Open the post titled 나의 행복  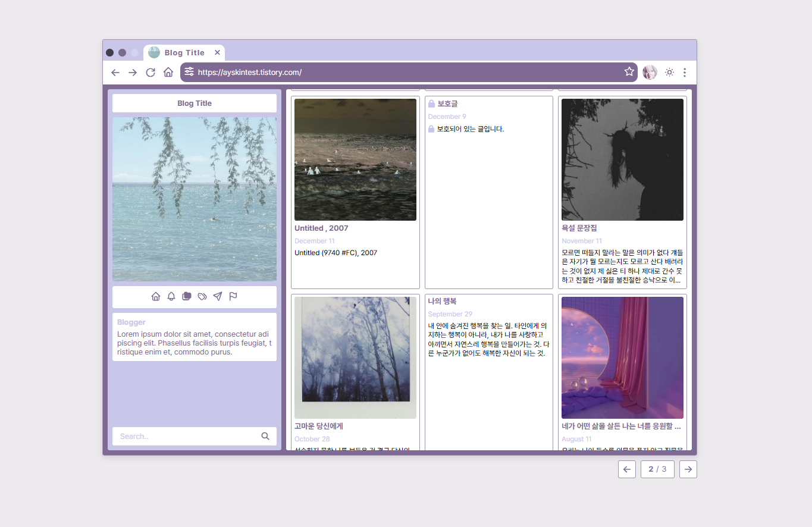442,302
